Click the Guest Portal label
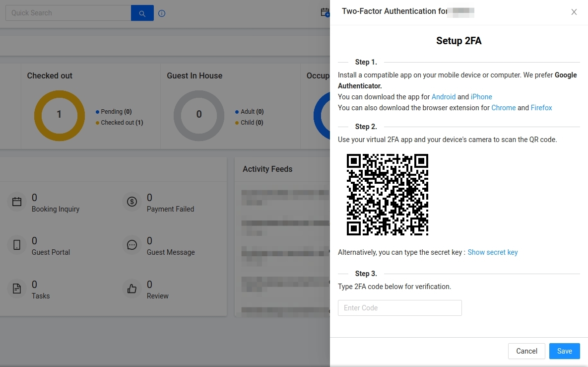This screenshot has width=588, height=367. click(x=51, y=252)
